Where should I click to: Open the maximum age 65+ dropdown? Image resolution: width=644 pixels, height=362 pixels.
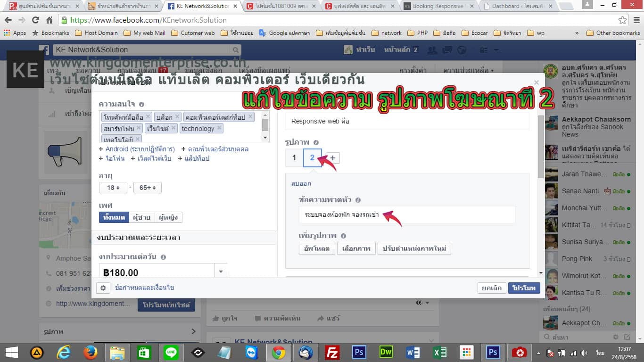point(147,188)
